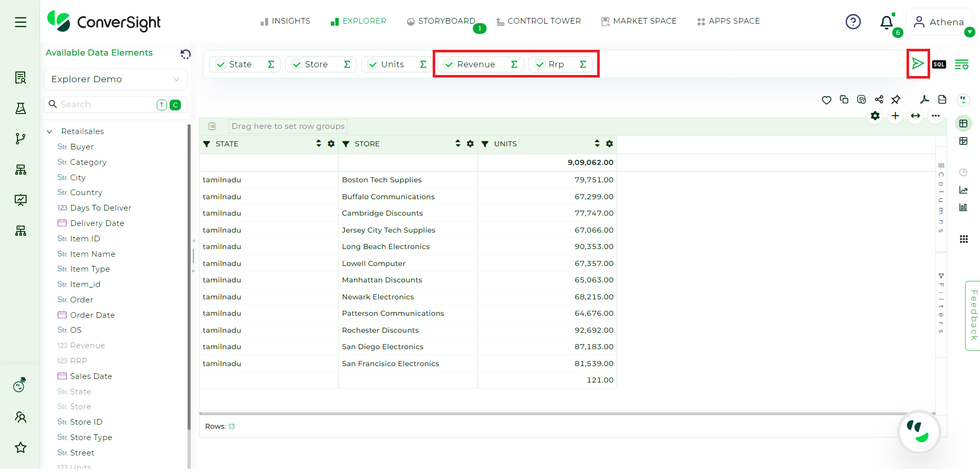The image size is (980, 476).
Task: Click the share icon above the grid
Action: (879, 100)
